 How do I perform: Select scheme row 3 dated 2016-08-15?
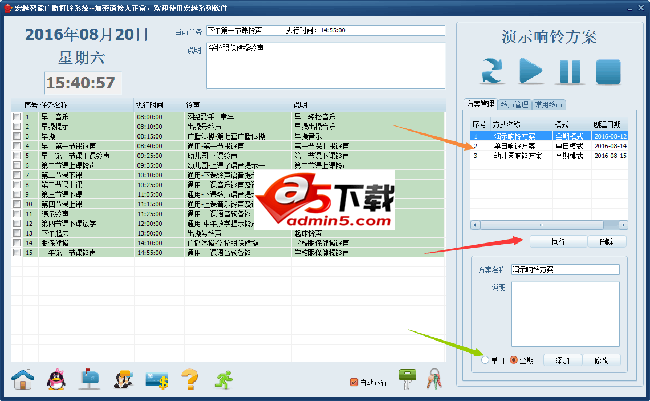(549, 156)
